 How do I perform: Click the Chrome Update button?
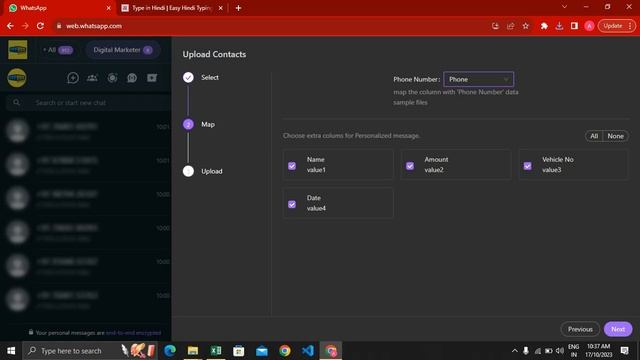pos(616,26)
